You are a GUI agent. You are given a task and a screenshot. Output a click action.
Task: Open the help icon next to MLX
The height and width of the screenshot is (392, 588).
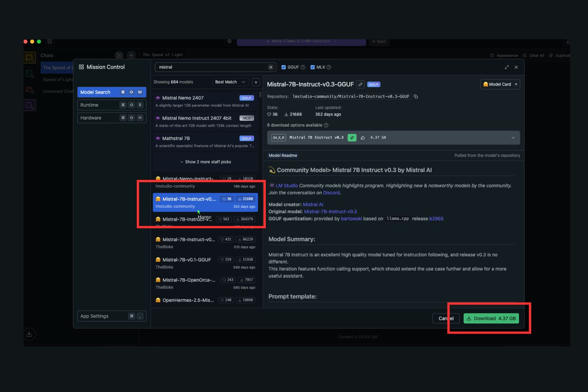(x=329, y=67)
